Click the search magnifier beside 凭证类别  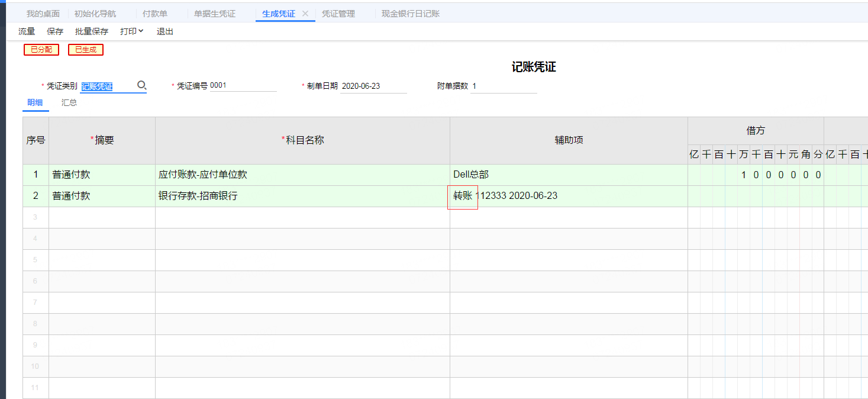click(x=141, y=86)
